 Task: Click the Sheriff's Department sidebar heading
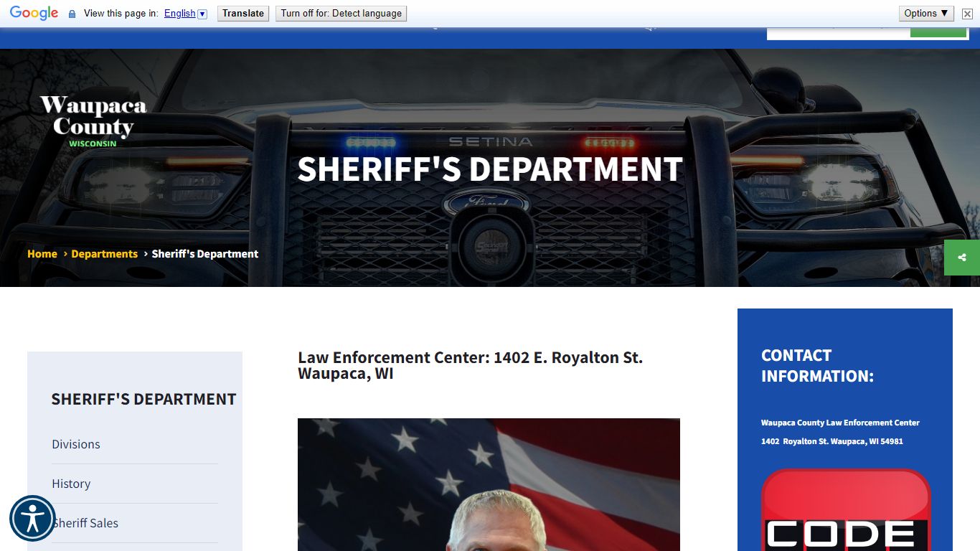click(x=143, y=399)
